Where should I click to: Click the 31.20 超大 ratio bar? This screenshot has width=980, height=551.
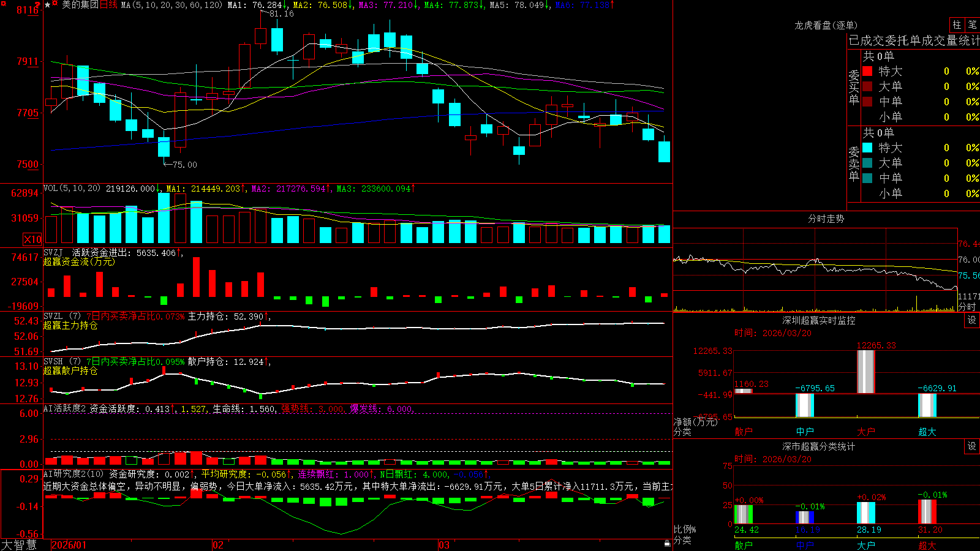point(927,512)
